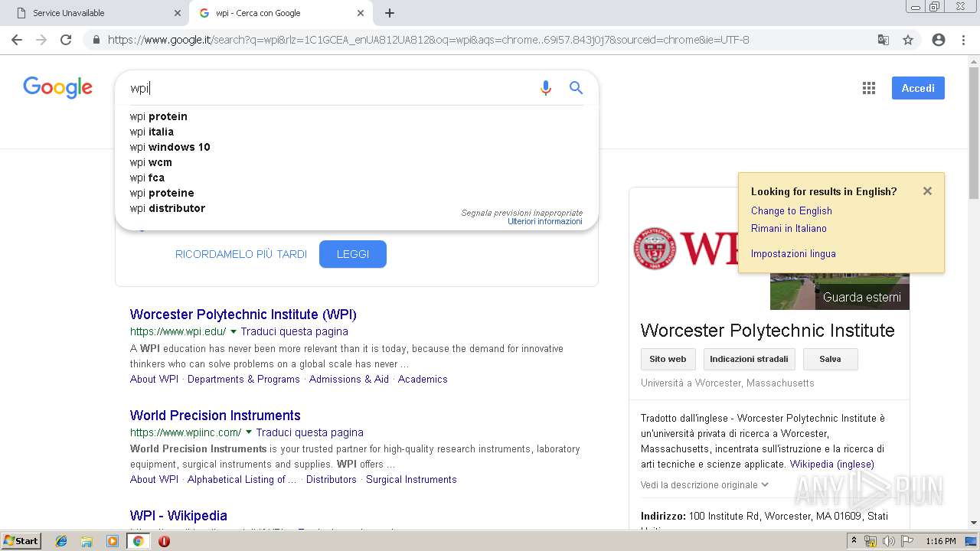Viewport: 980px width, 551px height.
Task: Click the browser address bar URL
Action: click(429, 40)
